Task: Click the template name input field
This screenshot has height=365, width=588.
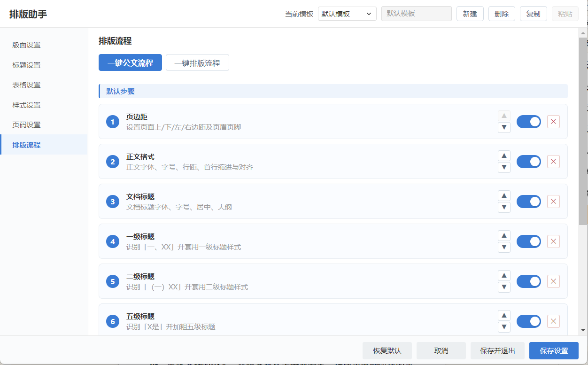Action: click(x=417, y=14)
